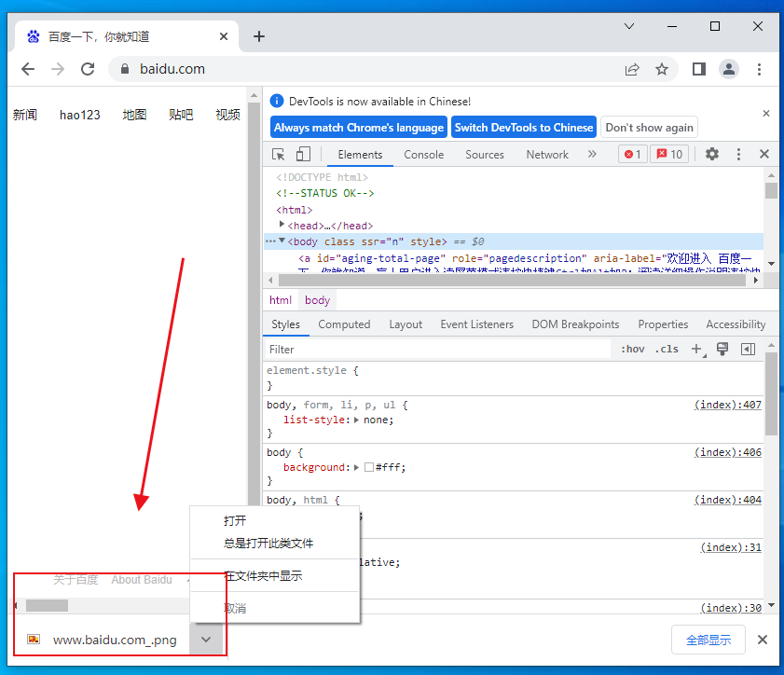784x675 pixels.
Task: Dismiss the DevTools language infobar
Action: coord(766,114)
